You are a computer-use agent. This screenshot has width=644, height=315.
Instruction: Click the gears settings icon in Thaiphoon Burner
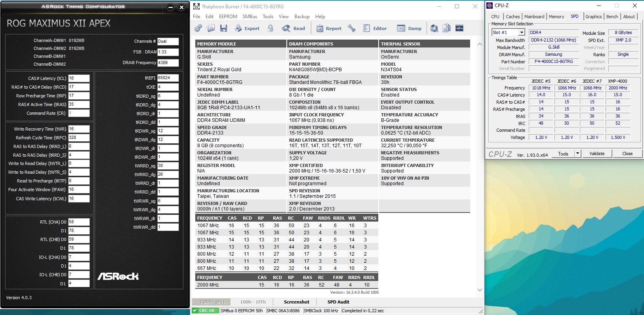198,28
